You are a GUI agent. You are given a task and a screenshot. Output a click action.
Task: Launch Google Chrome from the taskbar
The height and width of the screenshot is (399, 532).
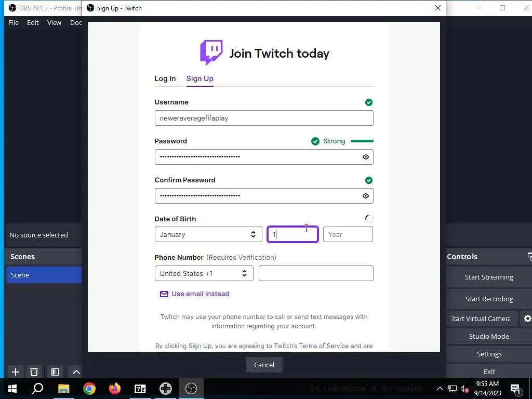point(89,389)
